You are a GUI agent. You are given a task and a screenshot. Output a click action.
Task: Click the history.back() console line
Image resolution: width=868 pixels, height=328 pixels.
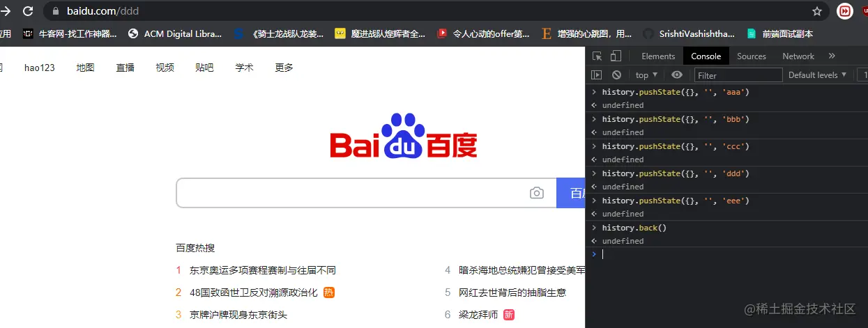click(x=634, y=228)
